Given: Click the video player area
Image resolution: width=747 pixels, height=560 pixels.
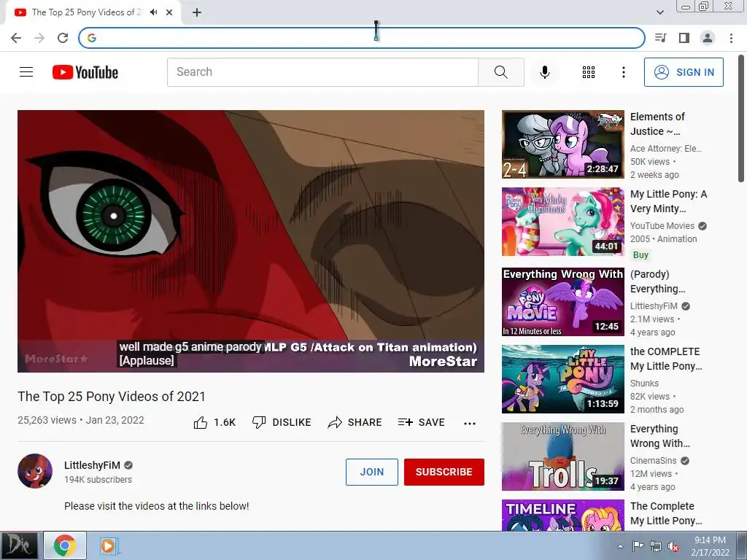Looking at the screenshot, I should click(251, 241).
